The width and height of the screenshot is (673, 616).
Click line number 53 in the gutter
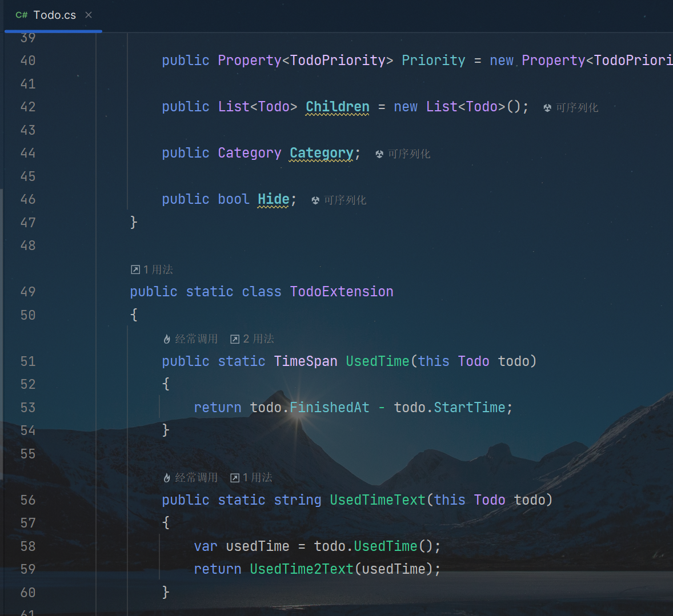28,408
